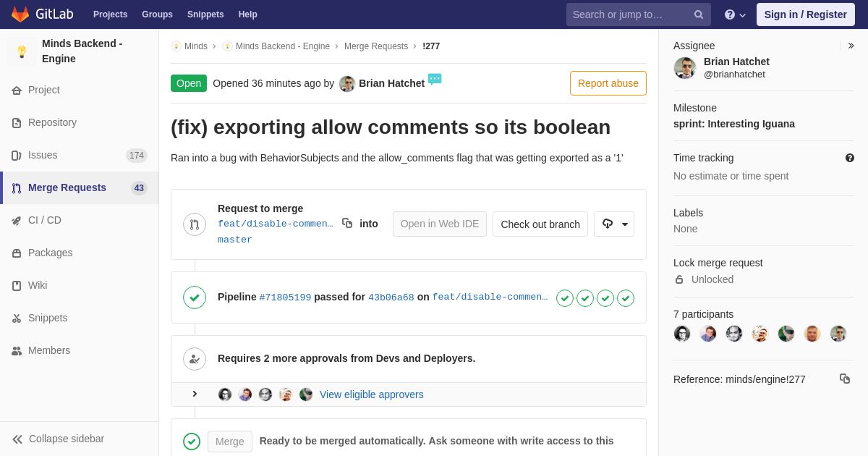Click the Unlocked padlock icon

click(679, 279)
